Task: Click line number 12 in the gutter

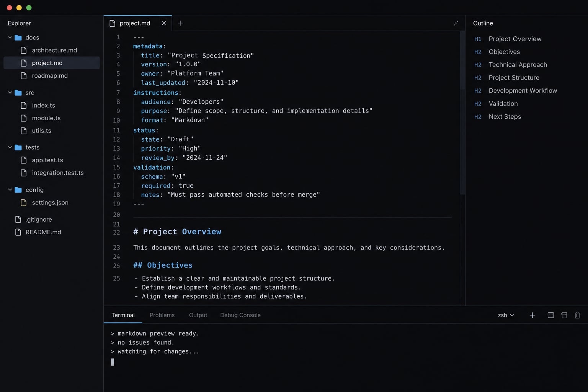Action: coord(116,139)
